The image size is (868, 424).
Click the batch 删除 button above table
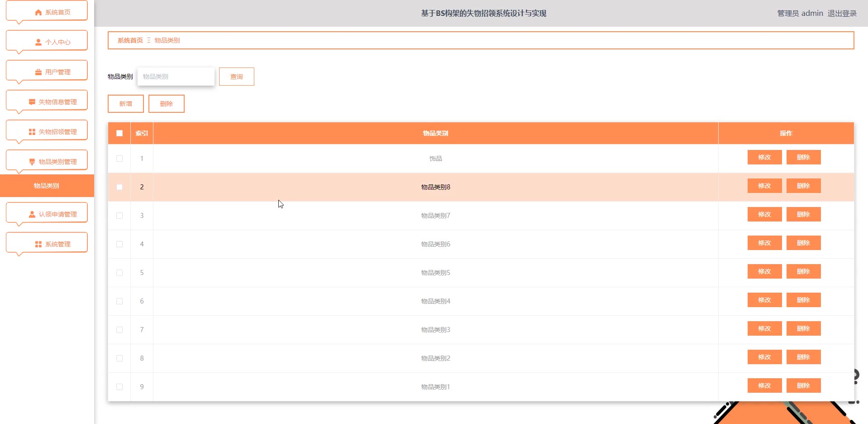click(167, 104)
